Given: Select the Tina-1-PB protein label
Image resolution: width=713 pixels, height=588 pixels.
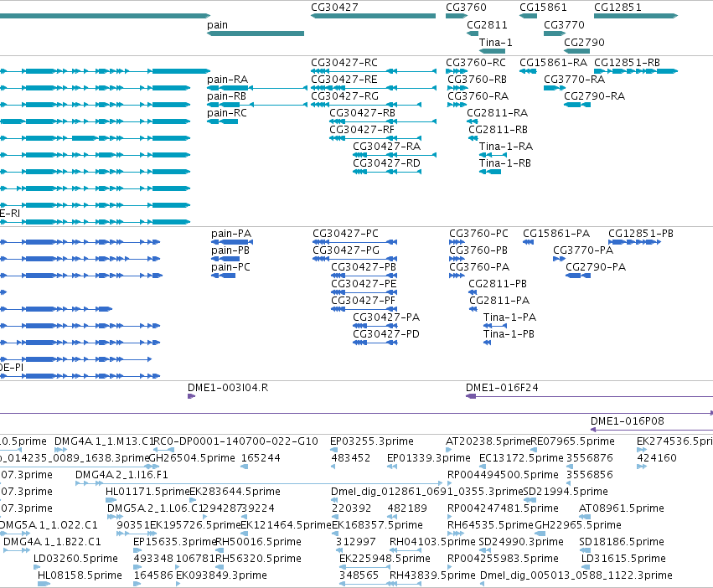Looking at the screenshot, I should [x=509, y=334].
